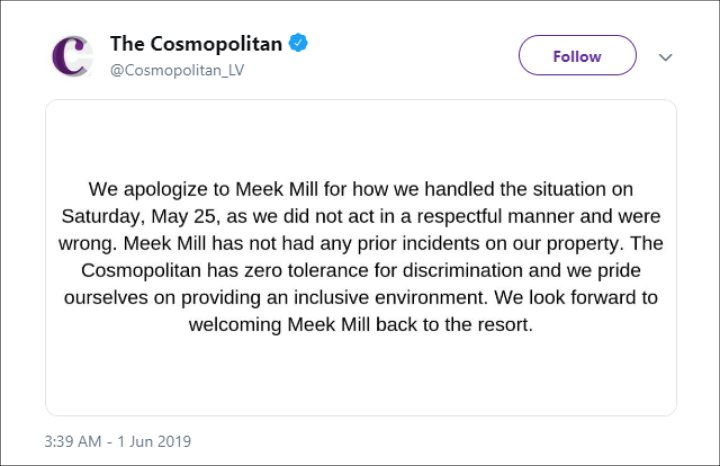The width and height of the screenshot is (720, 466).
Task: Click the word 'discrimination' in the statement
Action: point(462,270)
